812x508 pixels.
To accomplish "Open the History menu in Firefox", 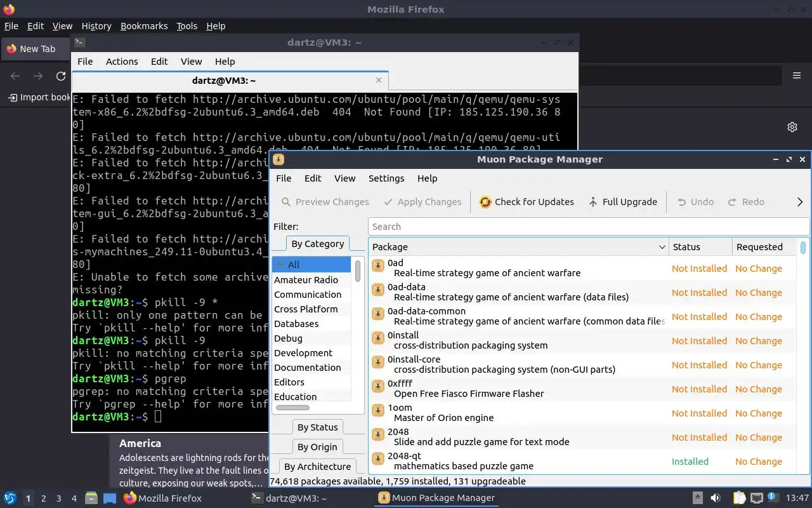I will click(x=96, y=26).
